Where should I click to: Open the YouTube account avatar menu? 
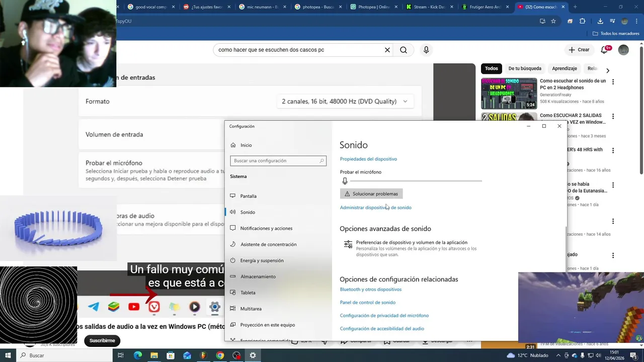[x=623, y=50]
